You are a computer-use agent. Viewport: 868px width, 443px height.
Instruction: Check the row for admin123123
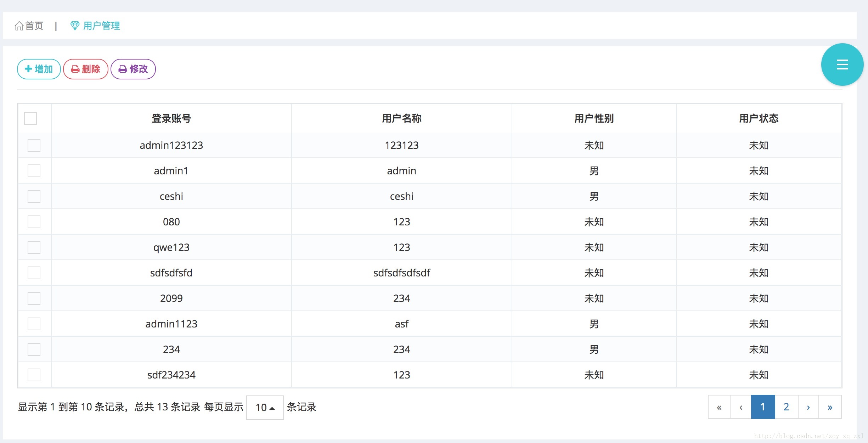click(34, 145)
